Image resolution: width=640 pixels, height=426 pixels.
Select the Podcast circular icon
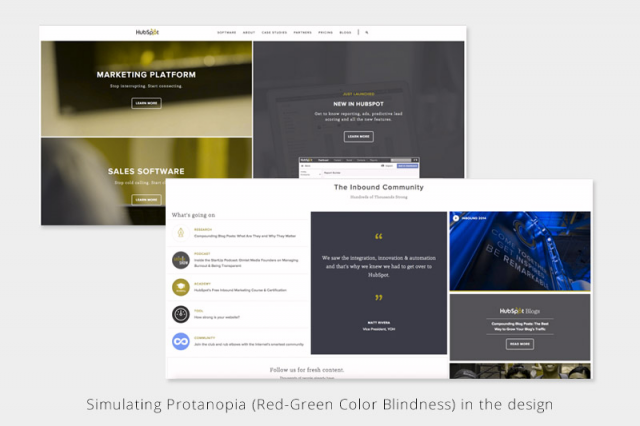coord(181,259)
